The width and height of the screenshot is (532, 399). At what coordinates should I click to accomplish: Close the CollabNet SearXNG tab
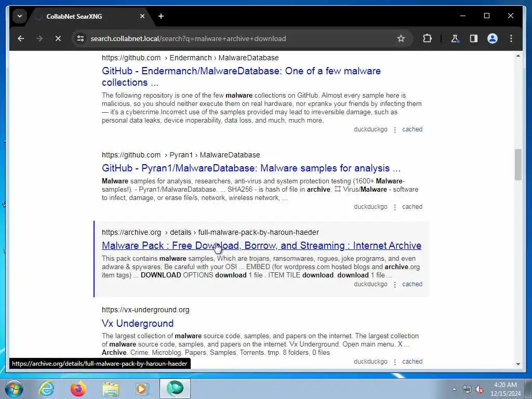tap(142, 16)
